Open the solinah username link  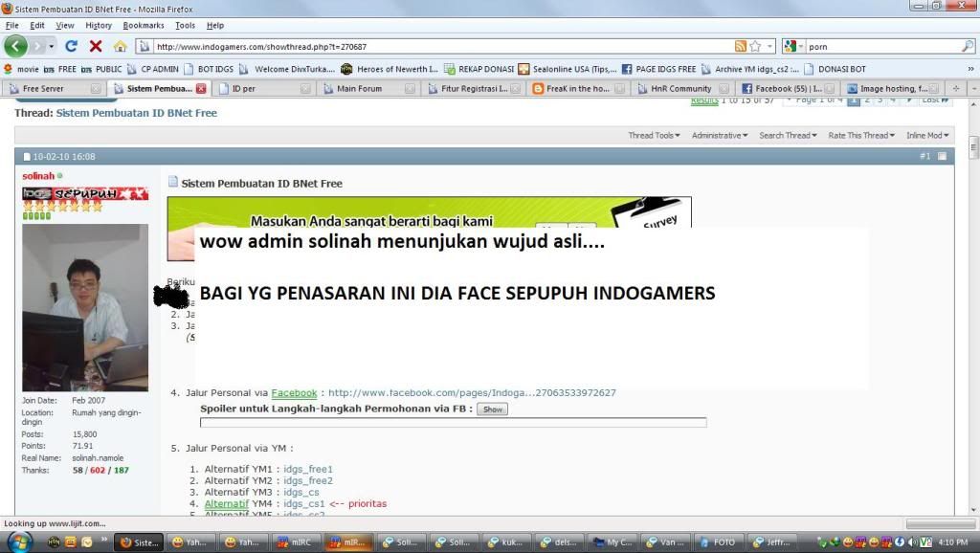pyautogui.click(x=38, y=176)
